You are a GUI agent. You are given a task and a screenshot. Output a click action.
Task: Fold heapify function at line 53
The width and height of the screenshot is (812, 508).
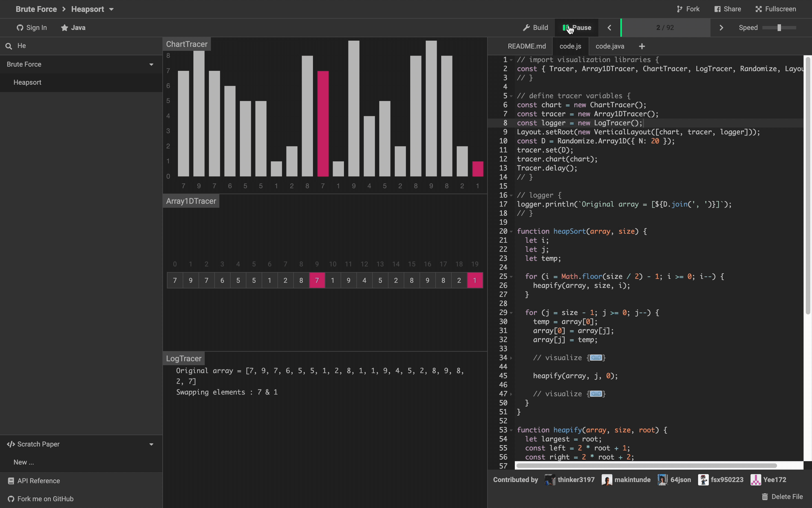tap(511, 430)
